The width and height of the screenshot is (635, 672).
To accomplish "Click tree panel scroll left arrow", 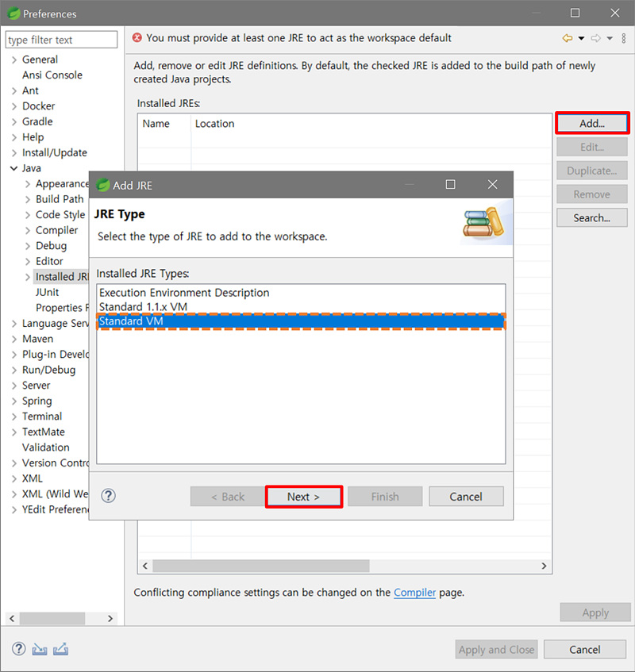I will (12, 618).
